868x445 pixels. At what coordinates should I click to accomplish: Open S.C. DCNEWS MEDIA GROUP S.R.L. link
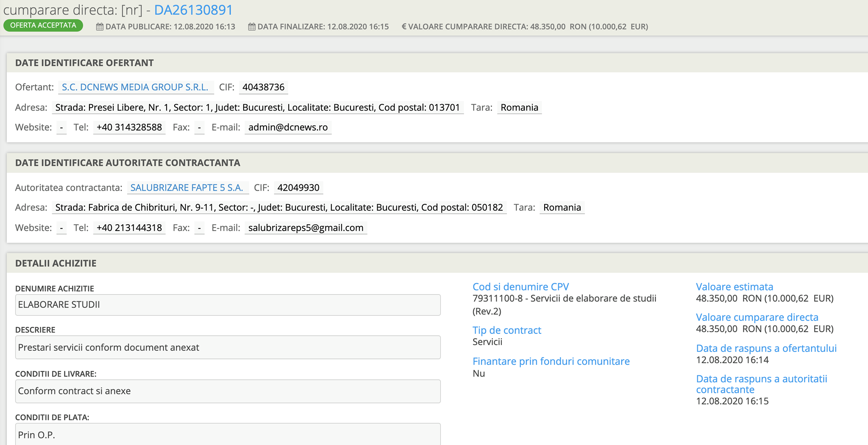point(135,87)
